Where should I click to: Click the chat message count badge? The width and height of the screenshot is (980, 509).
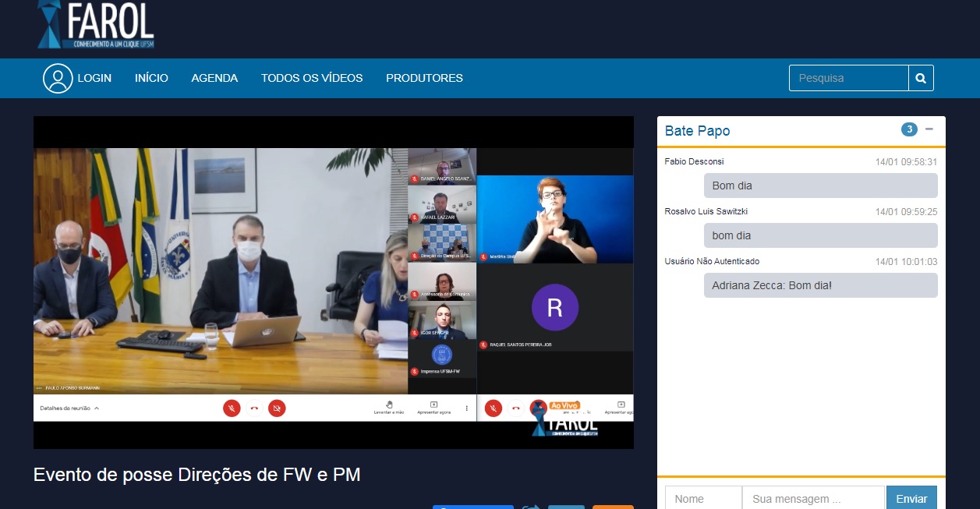pyautogui.click(x=909, y=129)
